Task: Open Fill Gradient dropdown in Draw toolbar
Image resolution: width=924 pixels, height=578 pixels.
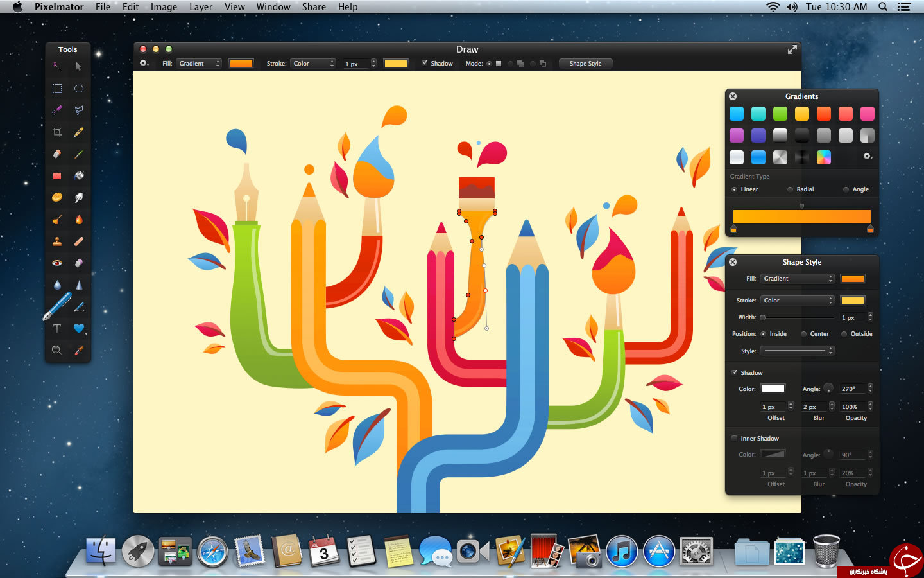Action: [199, 63]
